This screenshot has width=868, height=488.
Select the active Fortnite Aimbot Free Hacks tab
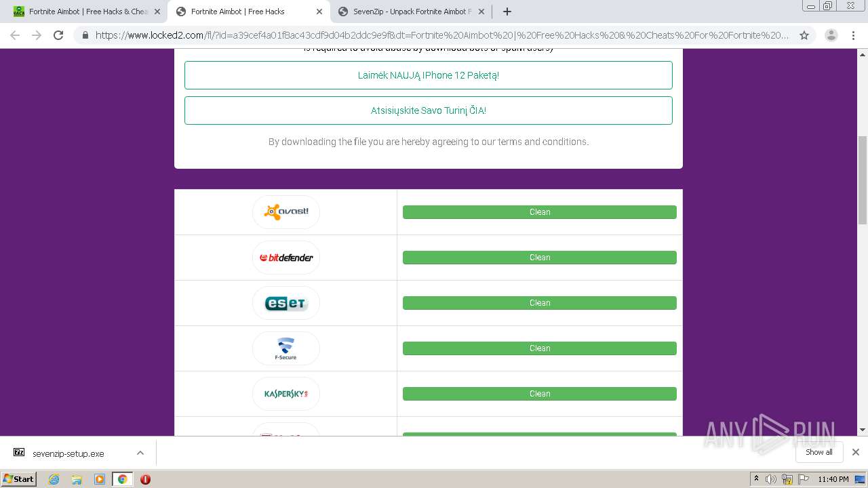point(249,12)
